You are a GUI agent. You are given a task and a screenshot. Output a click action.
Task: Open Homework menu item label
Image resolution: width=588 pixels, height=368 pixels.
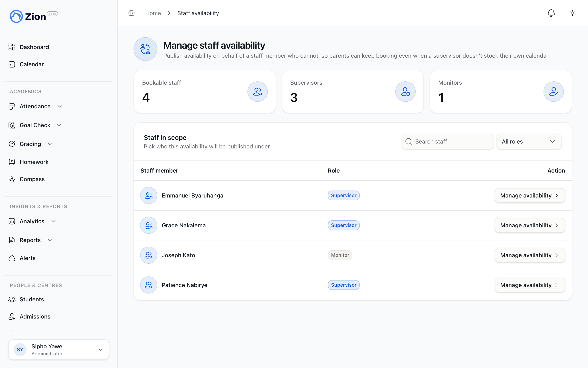click(x=34, y=162)
